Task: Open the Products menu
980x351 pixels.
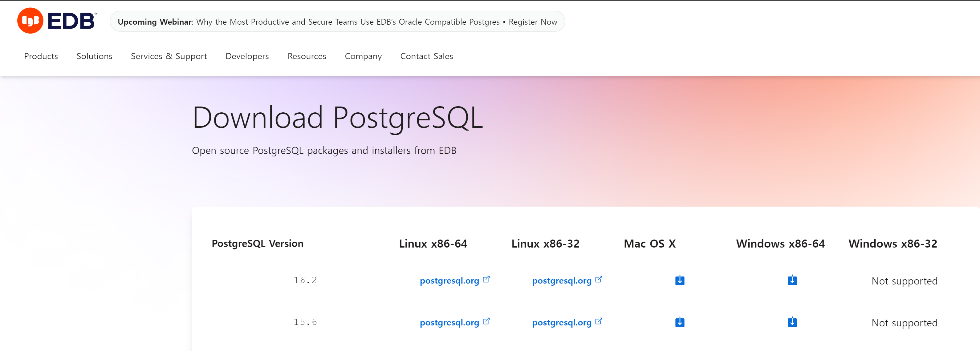Action: click(41, 56)
